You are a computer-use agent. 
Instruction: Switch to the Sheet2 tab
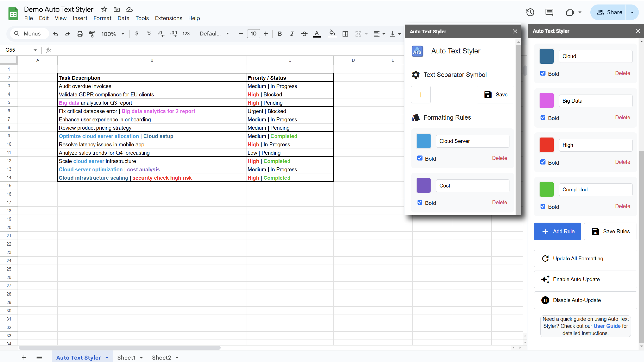(161, 358)
